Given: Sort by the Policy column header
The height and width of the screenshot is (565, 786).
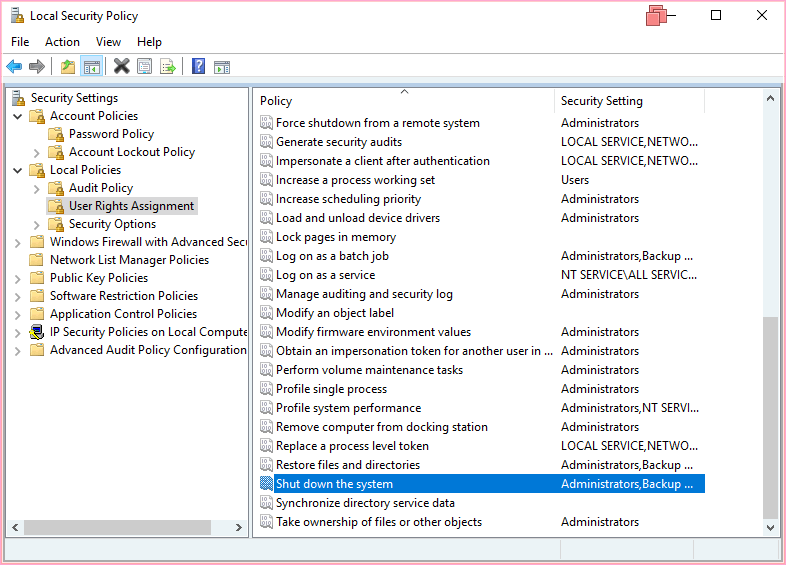Looking at the screenshot, I should (400, 101).
